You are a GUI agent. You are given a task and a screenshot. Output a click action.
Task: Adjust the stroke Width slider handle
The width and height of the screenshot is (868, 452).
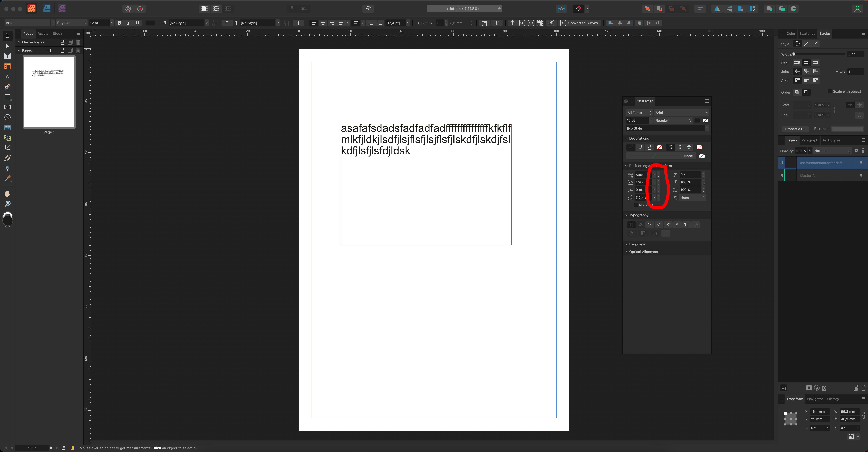(794, 54)
